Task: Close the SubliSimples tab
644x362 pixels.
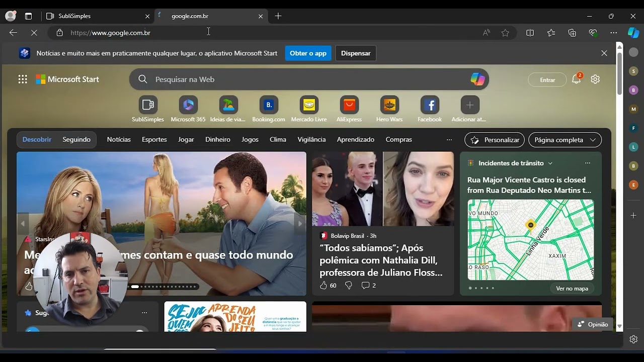Action: pyautogui.click(x=147, y=16)
